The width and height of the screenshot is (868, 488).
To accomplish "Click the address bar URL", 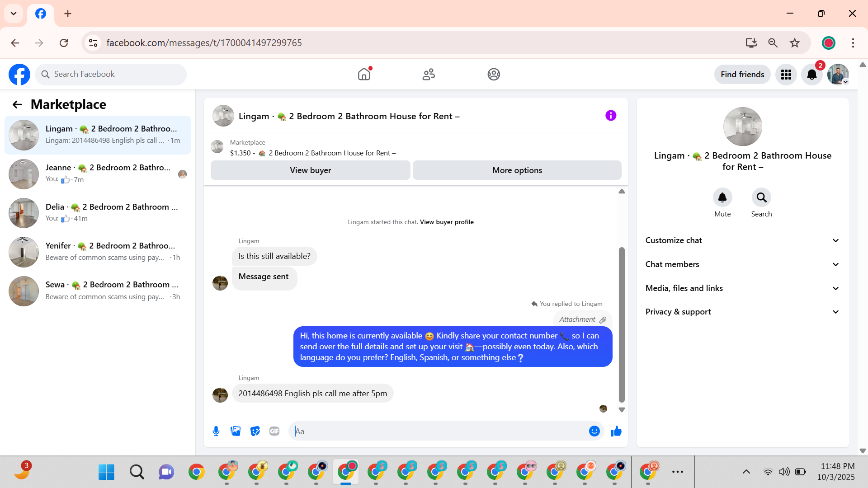I will click(x=204, y=43).
